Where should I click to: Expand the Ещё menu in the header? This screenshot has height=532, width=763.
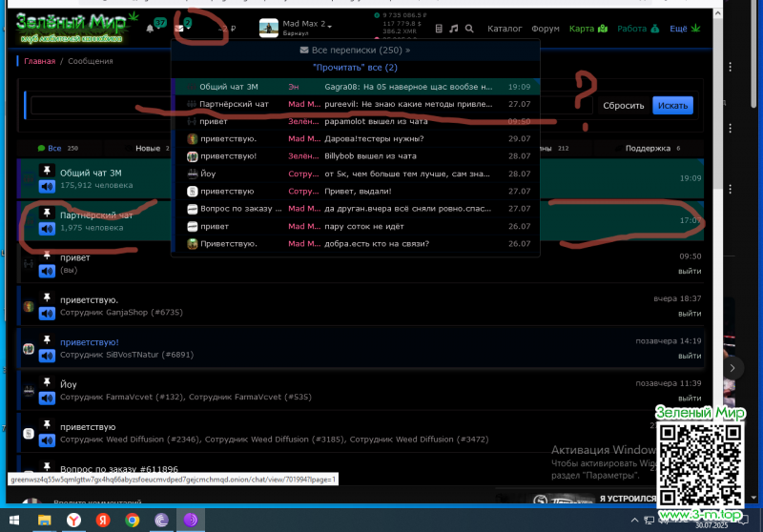click(684, 29)
